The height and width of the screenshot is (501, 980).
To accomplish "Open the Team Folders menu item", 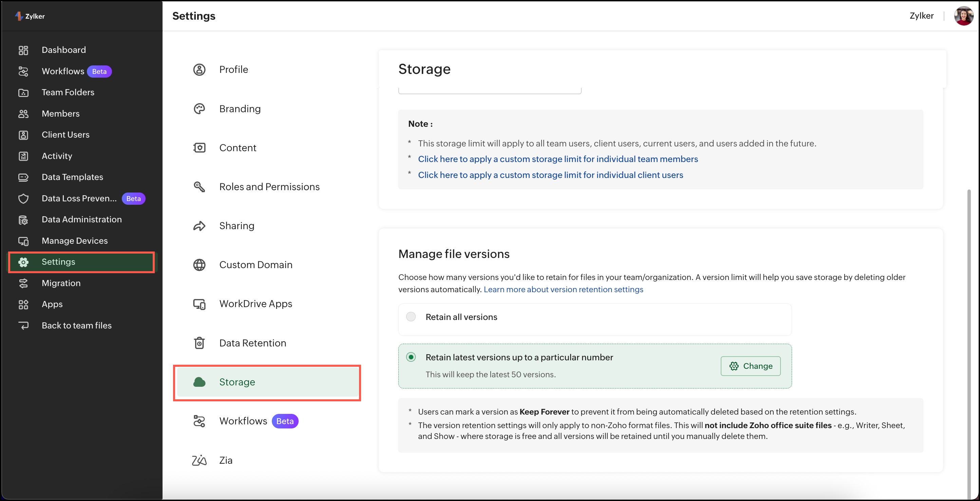I will pos(68,92).
